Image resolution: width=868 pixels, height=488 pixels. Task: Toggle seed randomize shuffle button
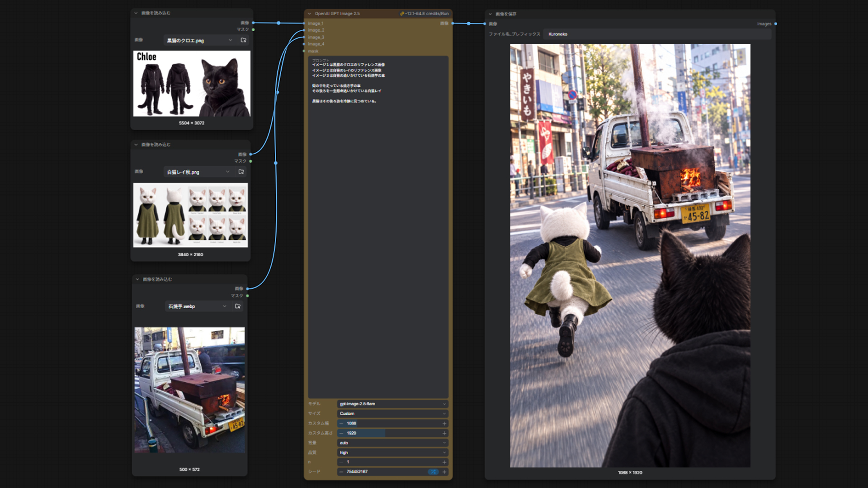433,472
